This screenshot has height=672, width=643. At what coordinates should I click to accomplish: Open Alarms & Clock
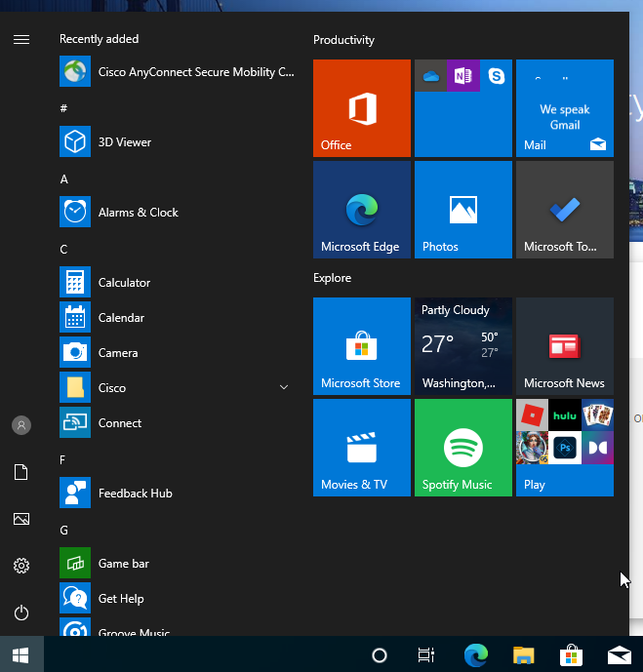coord(177,213)
